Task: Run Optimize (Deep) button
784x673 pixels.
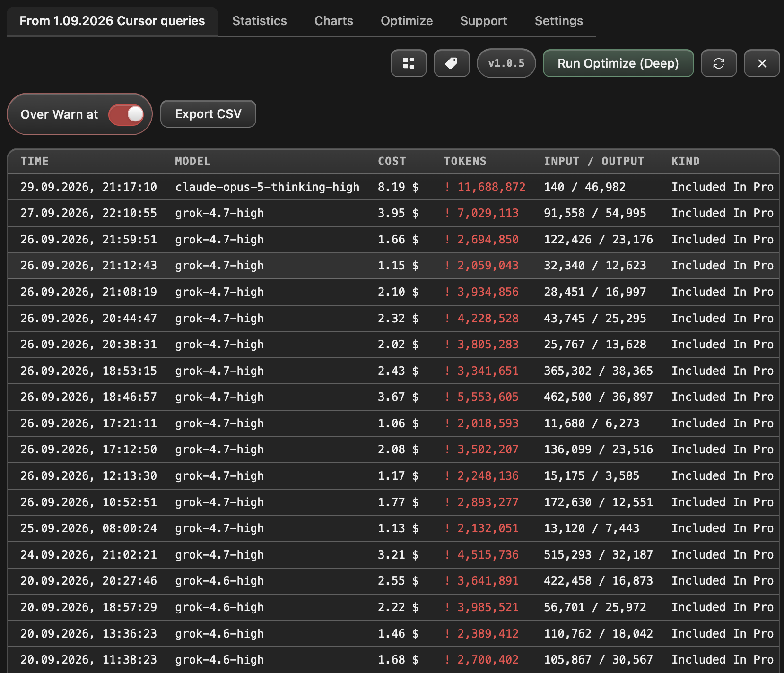Action: [x=618, y=63]
